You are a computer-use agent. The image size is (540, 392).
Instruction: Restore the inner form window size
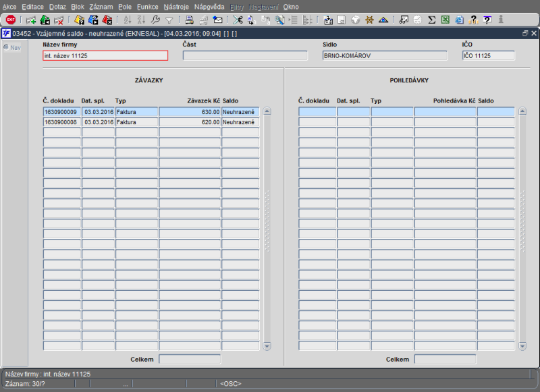click(x=525, y=33)
